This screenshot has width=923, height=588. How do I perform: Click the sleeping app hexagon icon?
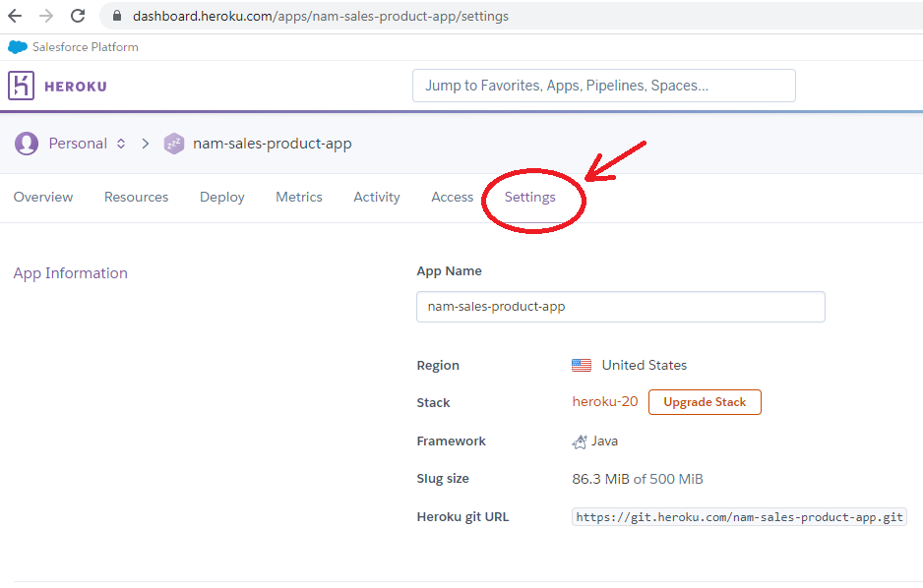pyautogui.click(x=174, y=144)
